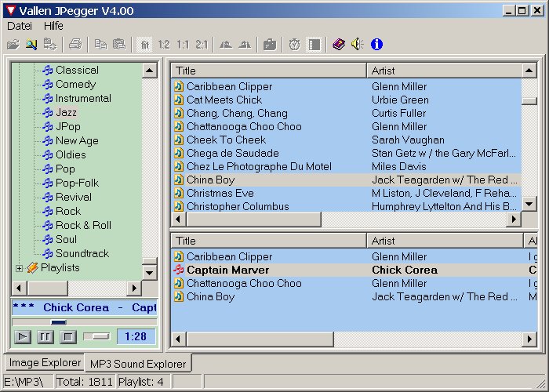This screenshot has width=549, height=392.
Task: Select the Classical genre in the tree
Action: pyautogui.click(x=77, y=70)
